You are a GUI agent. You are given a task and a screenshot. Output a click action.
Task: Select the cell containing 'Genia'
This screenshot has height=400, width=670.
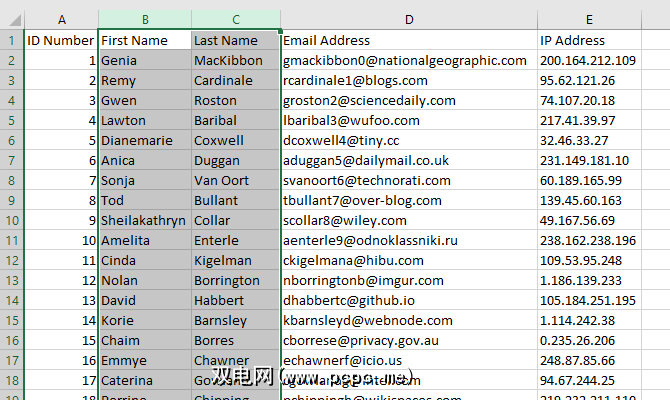145,60
